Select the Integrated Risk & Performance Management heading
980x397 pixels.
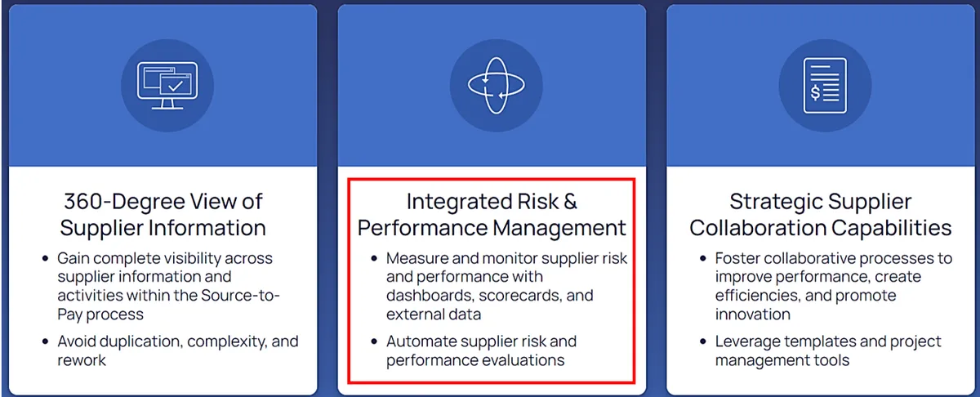coord(492,214)
